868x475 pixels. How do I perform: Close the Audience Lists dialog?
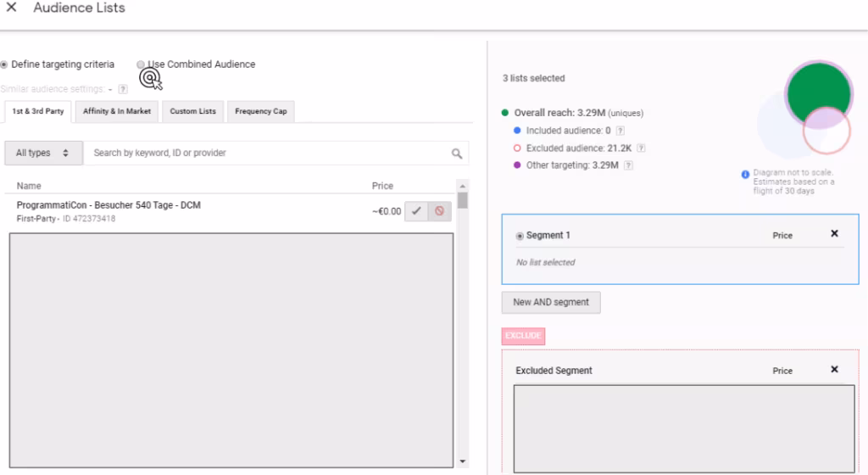tap(11, 8)
